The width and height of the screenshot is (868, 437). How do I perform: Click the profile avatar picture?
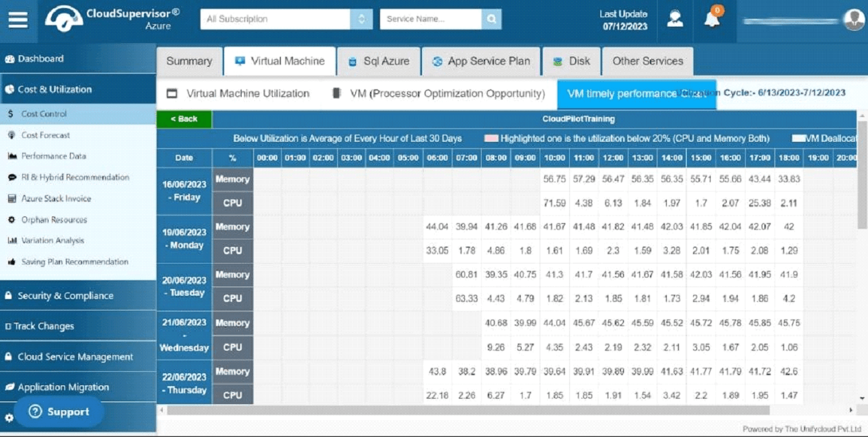(x=854, y=19)
